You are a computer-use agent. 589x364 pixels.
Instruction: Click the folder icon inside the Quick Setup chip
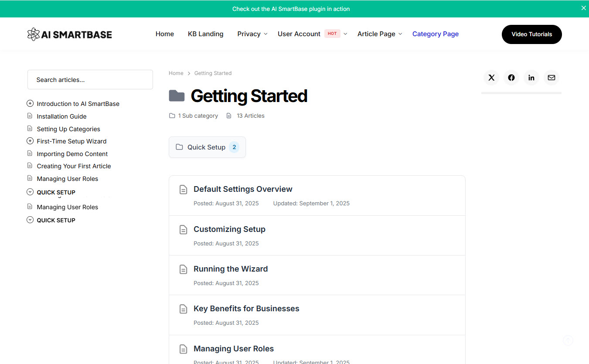(179, 147)
